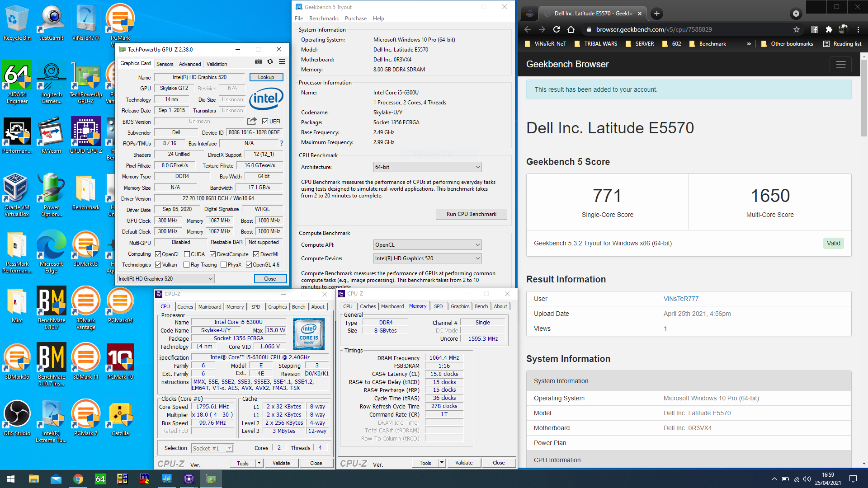The image size is (868, 488).
Task: Open the notification center icon
Action: click(x=853, y=479)
